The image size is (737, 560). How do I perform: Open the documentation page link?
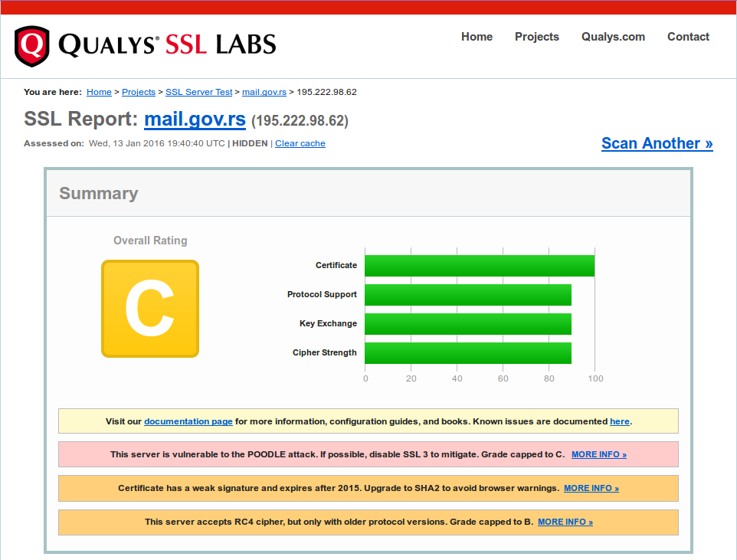188,422
